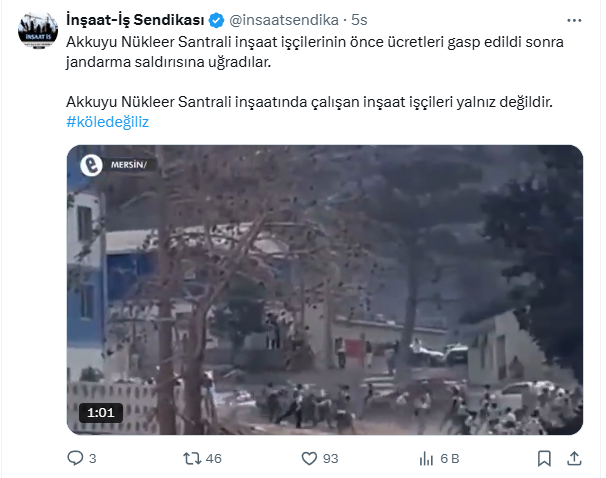Click the 5s timestamp link
The image size is (606, 478).
(359, 20)
